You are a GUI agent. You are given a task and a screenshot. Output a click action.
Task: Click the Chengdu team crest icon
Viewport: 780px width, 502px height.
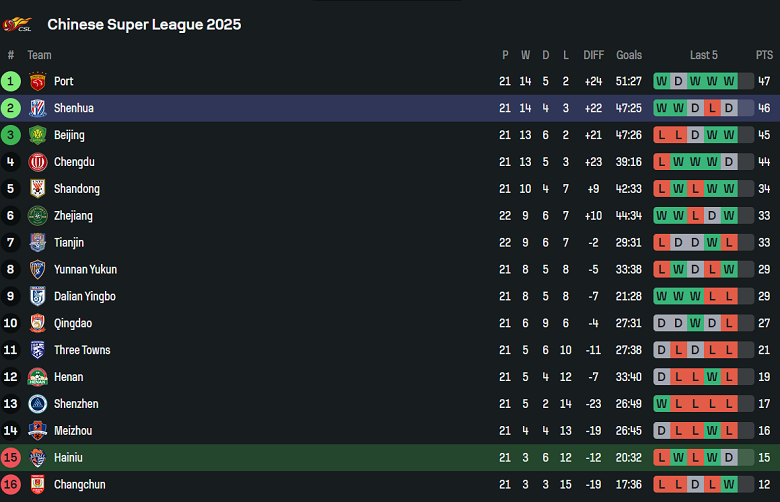(38, 162)
